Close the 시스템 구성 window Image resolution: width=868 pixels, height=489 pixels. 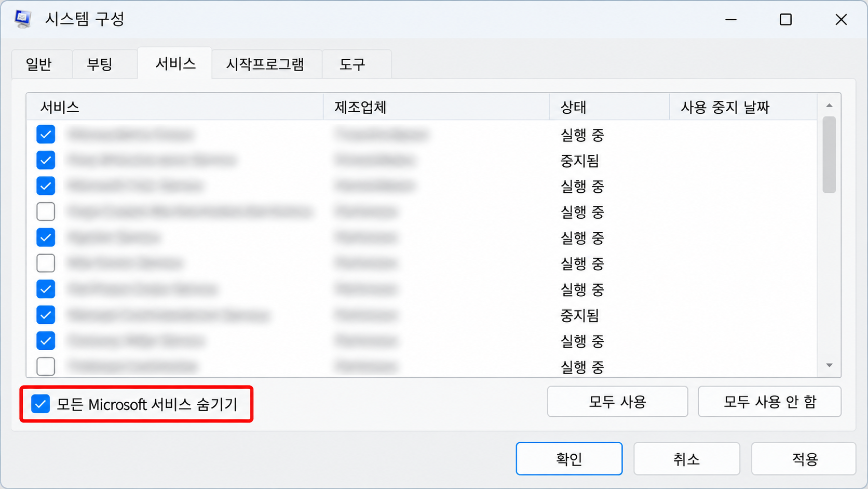(841, 20)
